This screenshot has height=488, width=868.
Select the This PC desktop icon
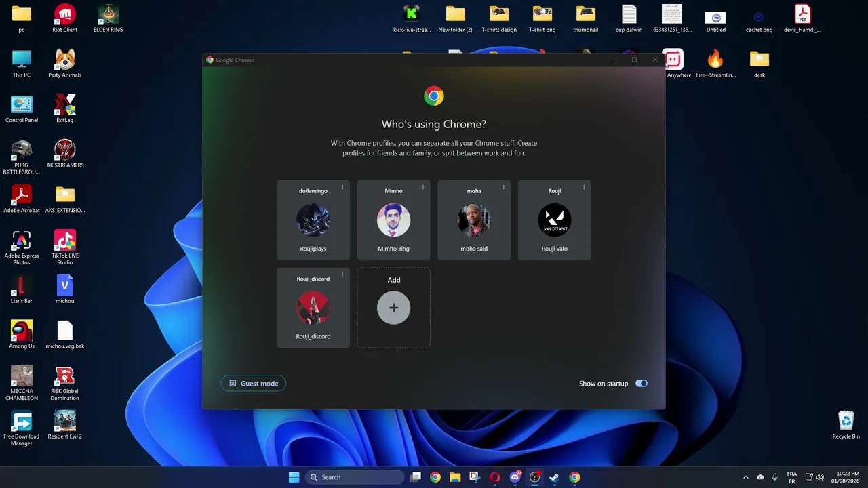(x=22, y=64)
